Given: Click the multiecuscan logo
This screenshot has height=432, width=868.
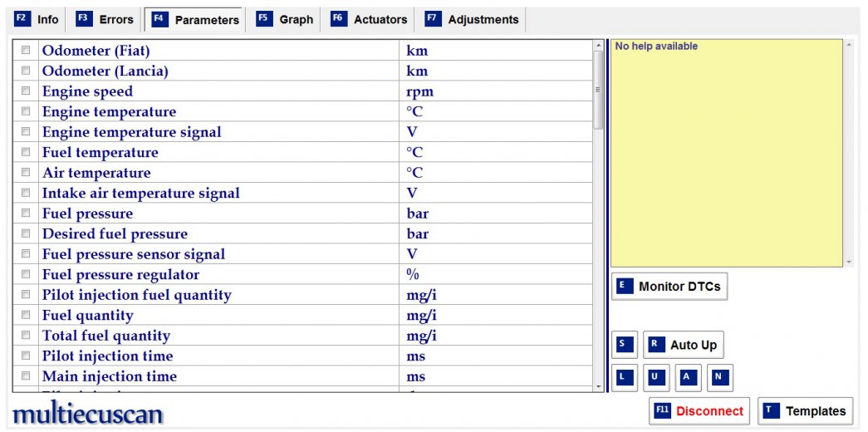Looking at the screenshot, I should pyautogui.click(x=88, y=413).
